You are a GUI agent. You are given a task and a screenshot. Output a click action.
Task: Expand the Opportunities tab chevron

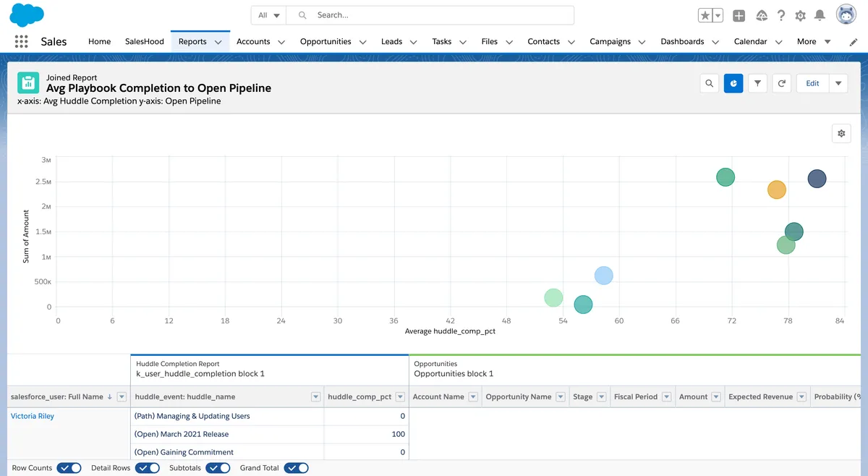coord(362,42)
